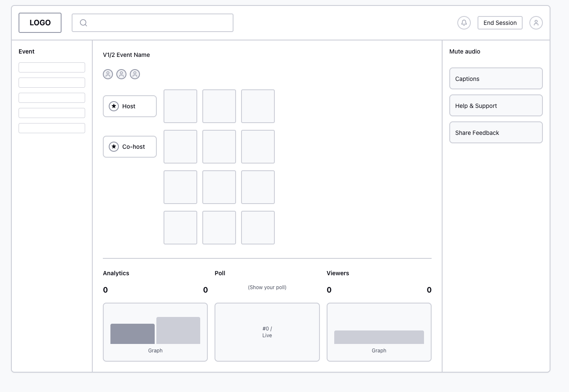Click the search magnifier icon
Screen dimensions: 569x392
click(83, 23)
